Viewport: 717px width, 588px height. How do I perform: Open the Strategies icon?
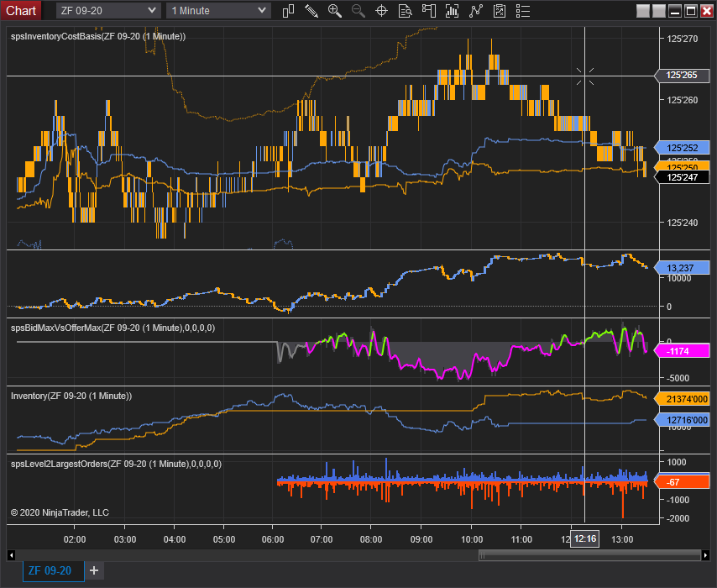pos(476,11)
